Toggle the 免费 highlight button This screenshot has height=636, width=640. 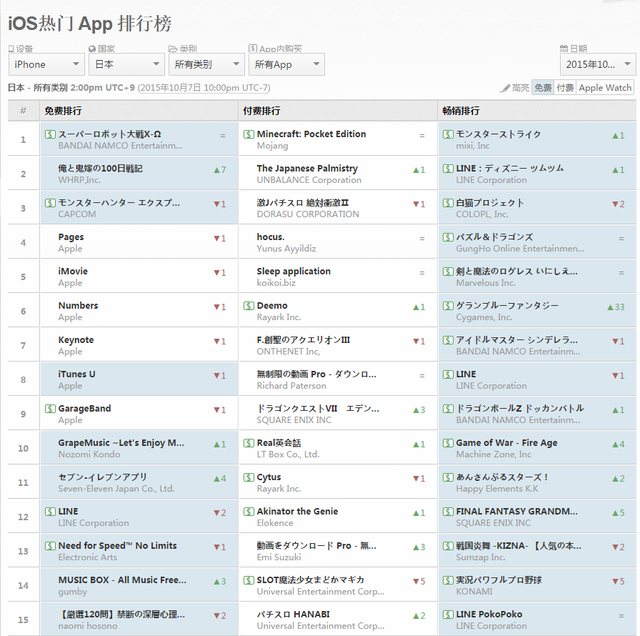[x=542, y=88]
